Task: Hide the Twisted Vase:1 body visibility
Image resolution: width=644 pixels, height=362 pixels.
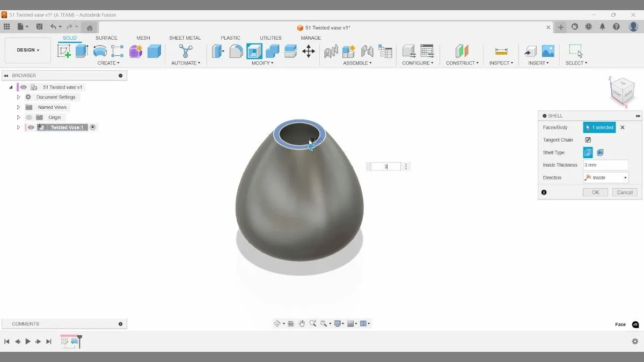Action: [31, 127]
